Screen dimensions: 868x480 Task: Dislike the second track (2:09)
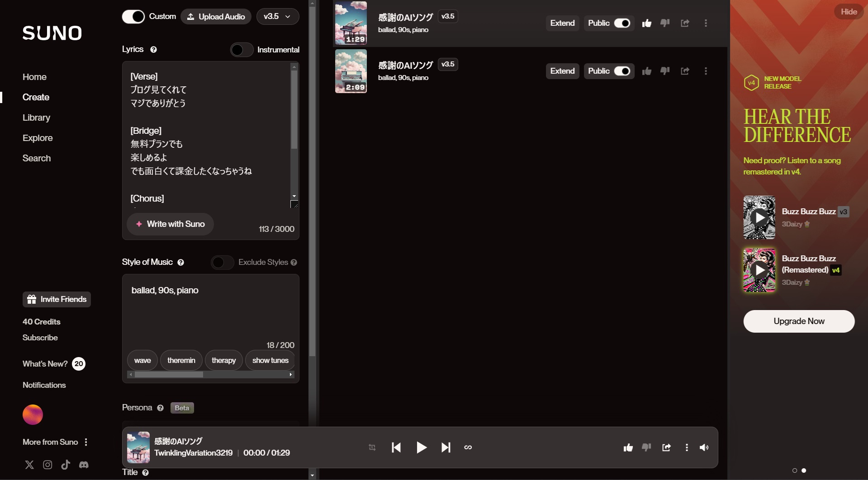665,71
